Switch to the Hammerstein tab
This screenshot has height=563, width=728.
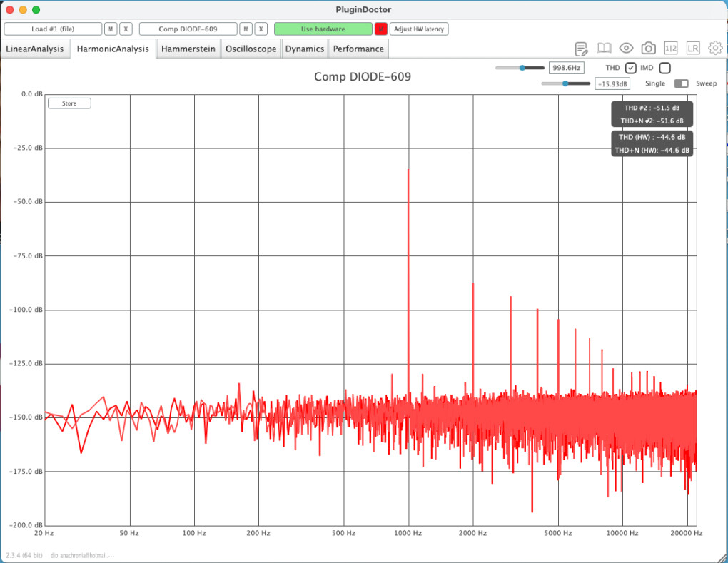point(188,49)
